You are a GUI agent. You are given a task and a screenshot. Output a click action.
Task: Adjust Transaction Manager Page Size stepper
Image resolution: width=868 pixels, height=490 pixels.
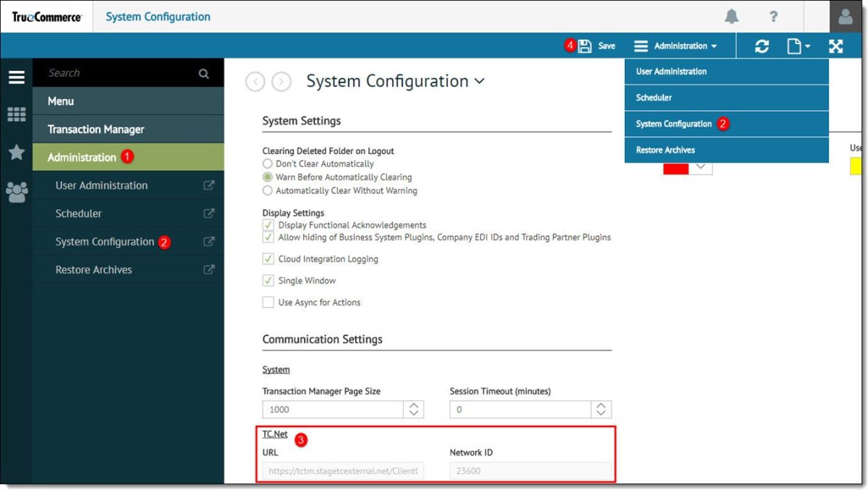(414, 410)
